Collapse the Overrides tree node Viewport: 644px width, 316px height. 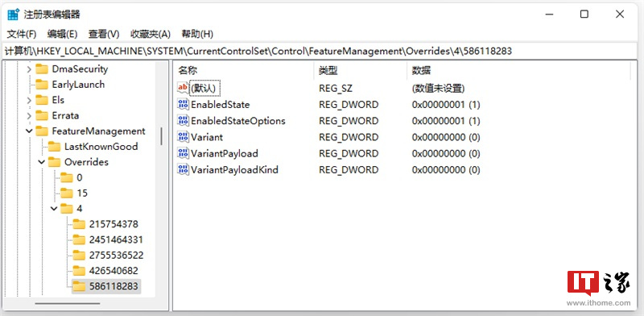pos(42,162)
